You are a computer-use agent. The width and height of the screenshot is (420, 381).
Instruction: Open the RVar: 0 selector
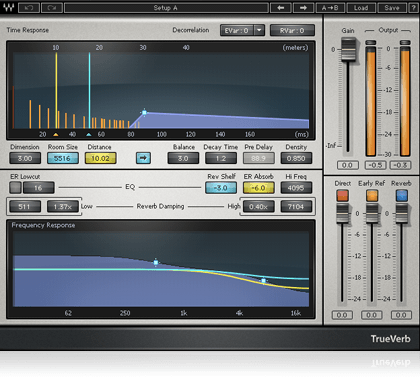[x=292, y=30]
